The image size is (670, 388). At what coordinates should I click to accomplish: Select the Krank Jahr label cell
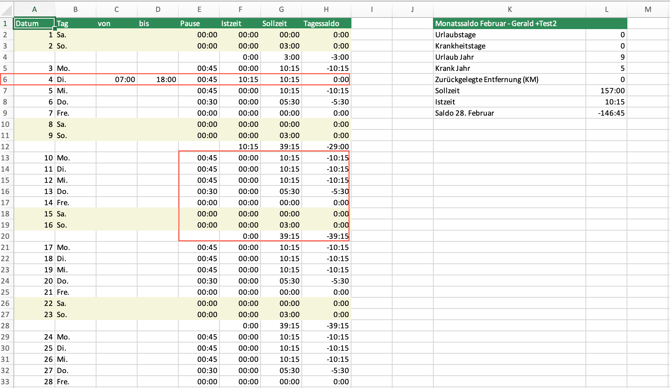pyautogui.click(x=509, y=68)
